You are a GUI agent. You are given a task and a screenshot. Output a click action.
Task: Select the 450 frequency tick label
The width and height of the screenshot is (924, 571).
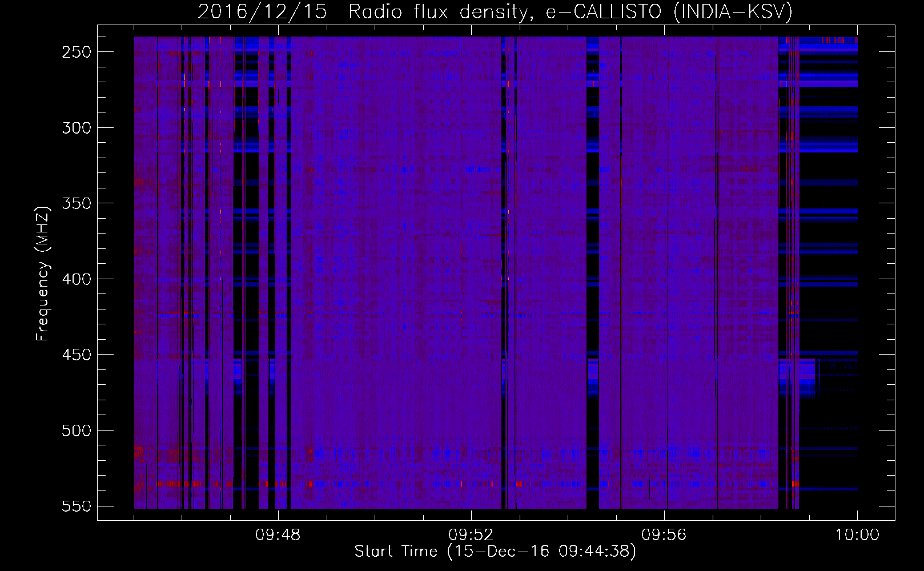(x=77, y=355)
